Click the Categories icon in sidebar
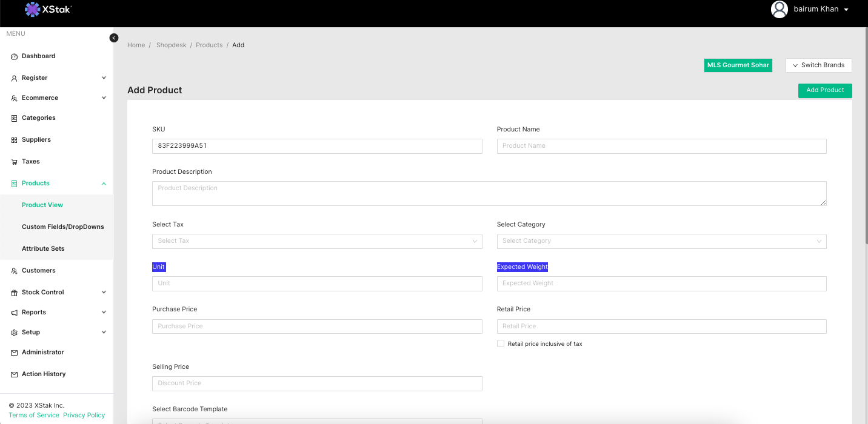Screen dimensions: 868x424 (x=15, y=118)
